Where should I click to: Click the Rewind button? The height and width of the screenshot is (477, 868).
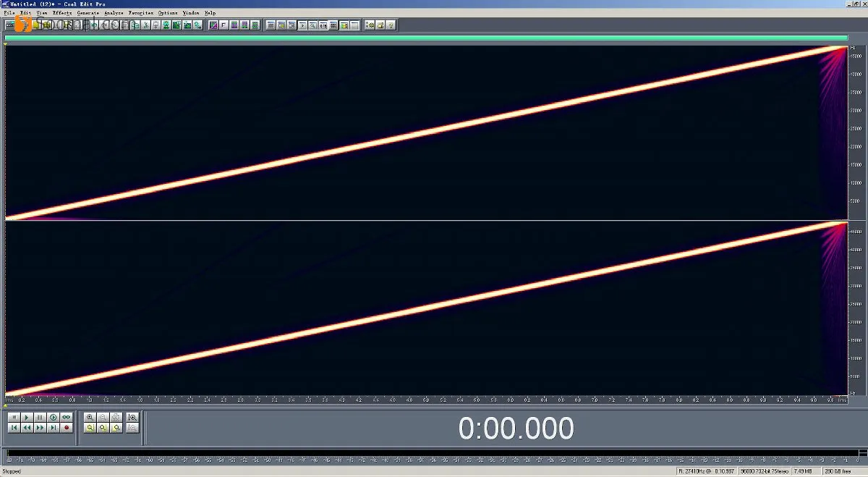pos(27,428)
